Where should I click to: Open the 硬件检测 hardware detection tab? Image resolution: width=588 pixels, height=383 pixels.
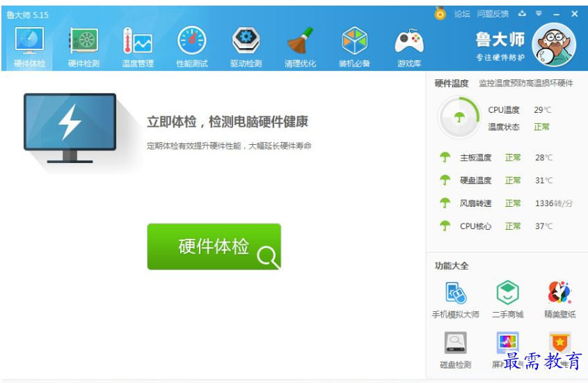[84, 47]
